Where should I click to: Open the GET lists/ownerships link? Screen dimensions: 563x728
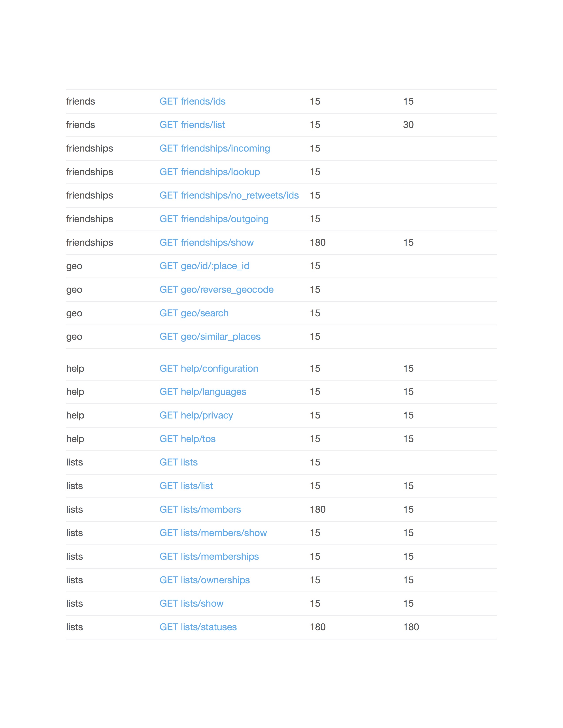(x=204, y=580)
